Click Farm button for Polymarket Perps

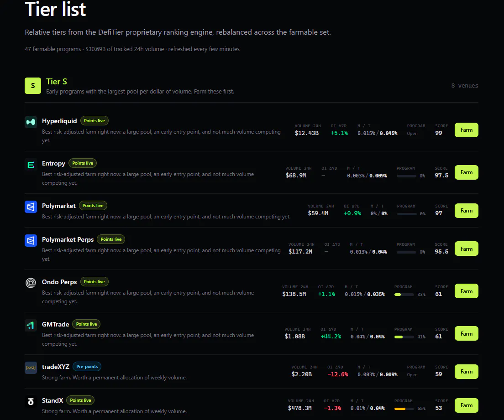(x=467, y=249)
